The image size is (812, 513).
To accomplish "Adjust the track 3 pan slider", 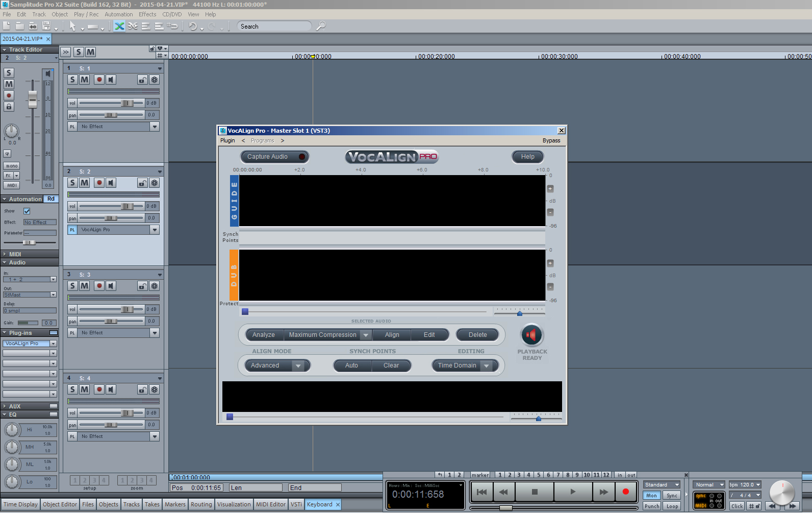I will click(x=111, y=321).
